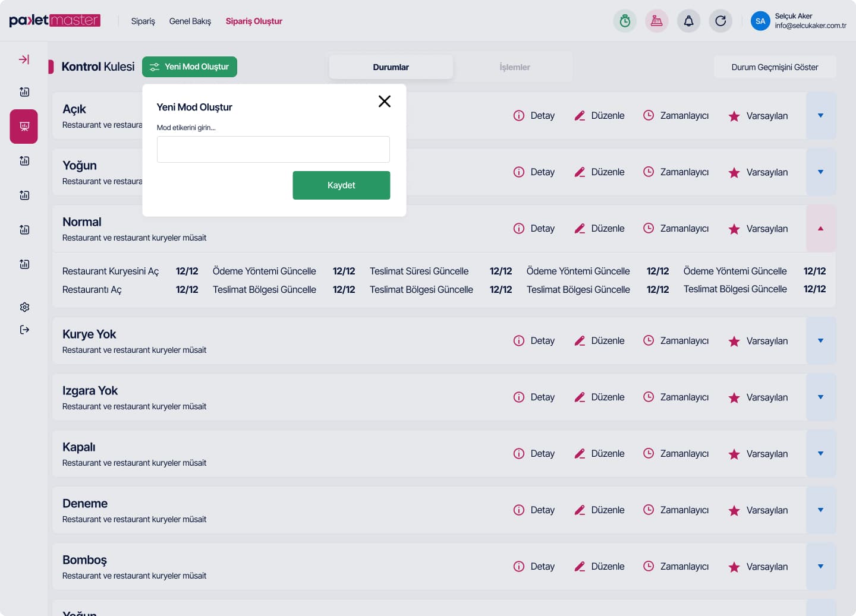
Task: Expand the Izgara Yok row arrow
Action: coord(821,397)
